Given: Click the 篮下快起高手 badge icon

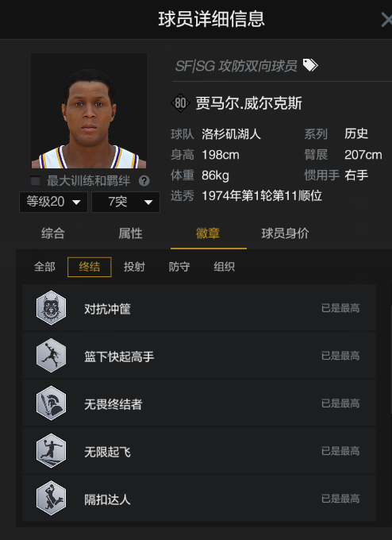Looking at the screenshot, I should click(51, 356).
